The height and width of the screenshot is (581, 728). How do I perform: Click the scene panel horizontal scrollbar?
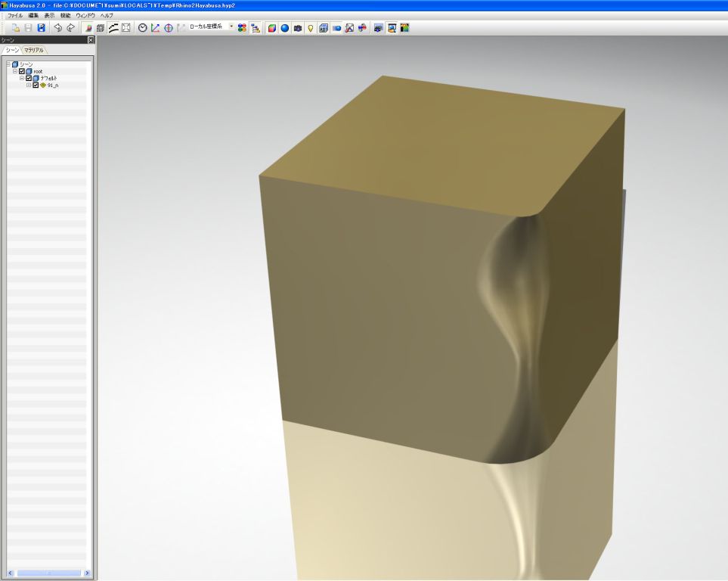49,573
